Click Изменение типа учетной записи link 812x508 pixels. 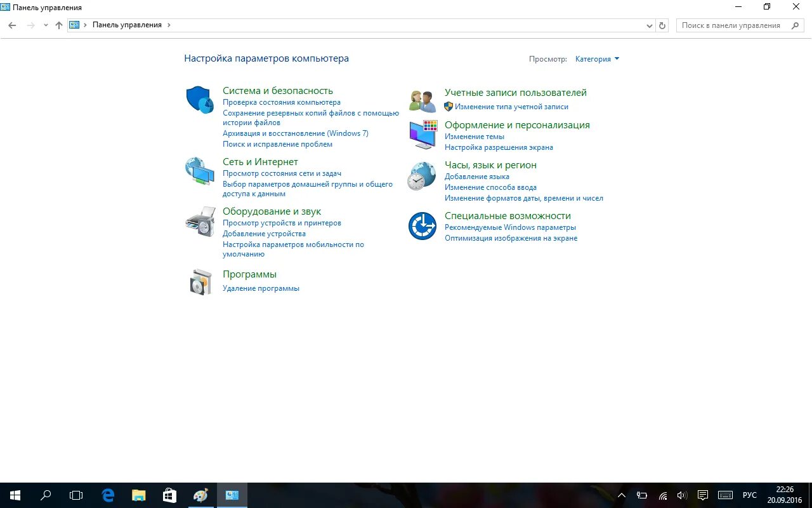(511, 107)
